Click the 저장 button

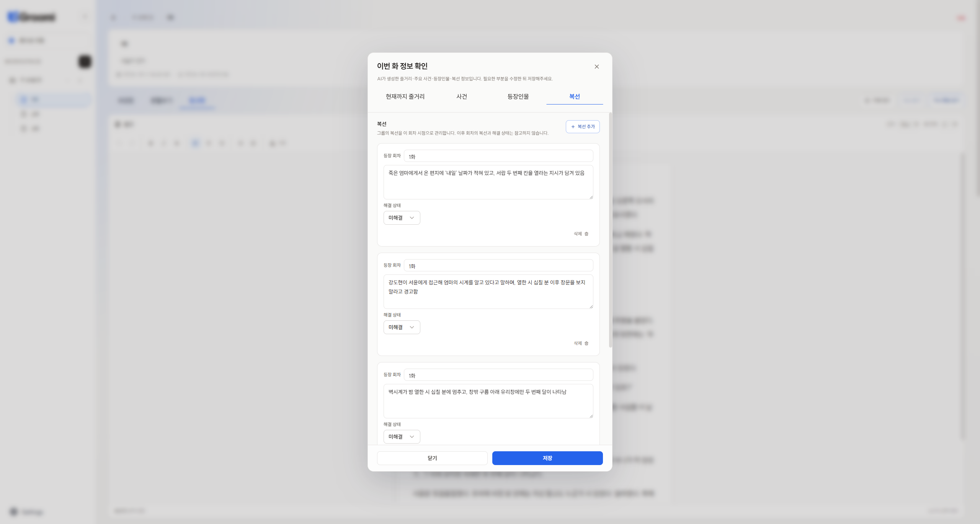click(x=547, y=458)
